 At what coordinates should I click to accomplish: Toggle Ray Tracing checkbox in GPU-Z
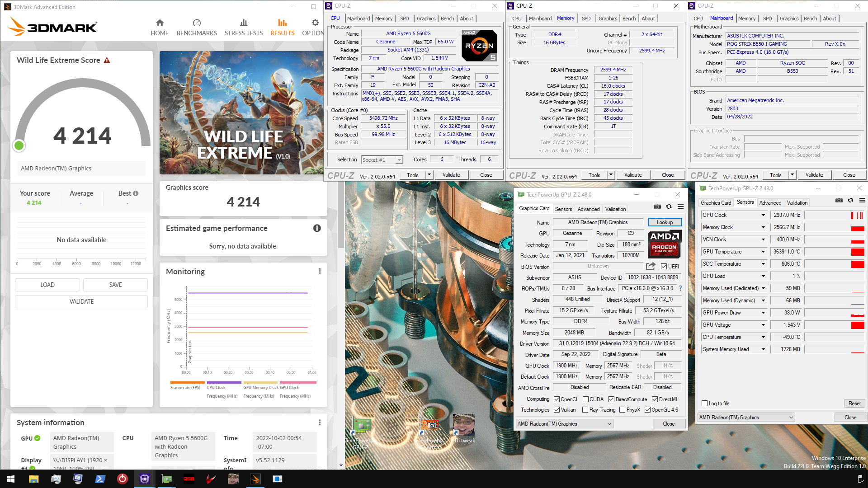pos(585,410)
